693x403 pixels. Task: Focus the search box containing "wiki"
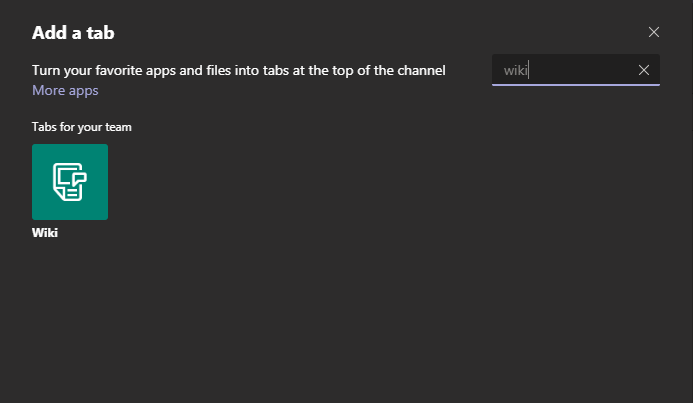point(565,70)
